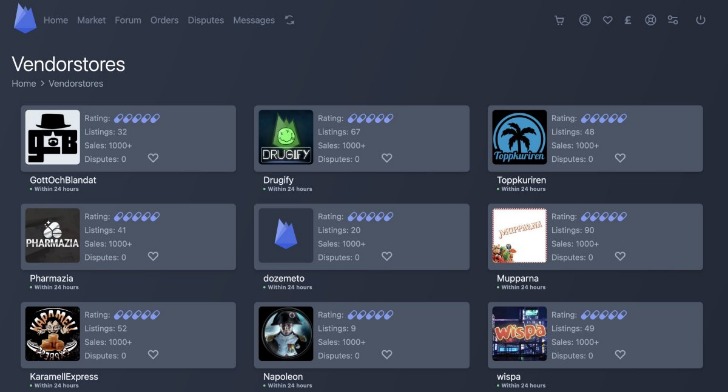Open the Market menu item
This screenshot has height=392, width=728.
tap(91, 20)
